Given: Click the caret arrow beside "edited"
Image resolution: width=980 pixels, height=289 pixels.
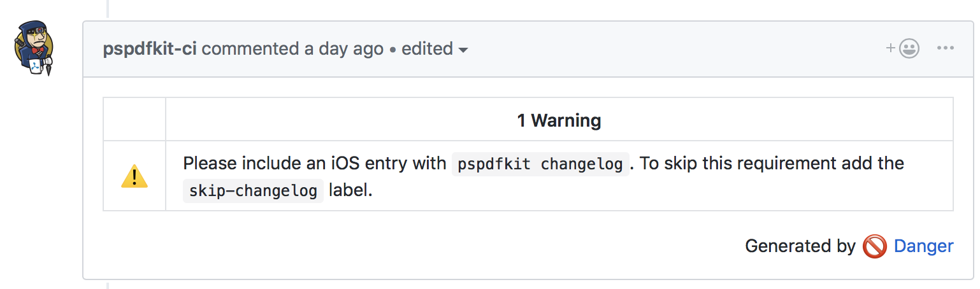Looking at the screenshot, I should click(x=463, y=50).
